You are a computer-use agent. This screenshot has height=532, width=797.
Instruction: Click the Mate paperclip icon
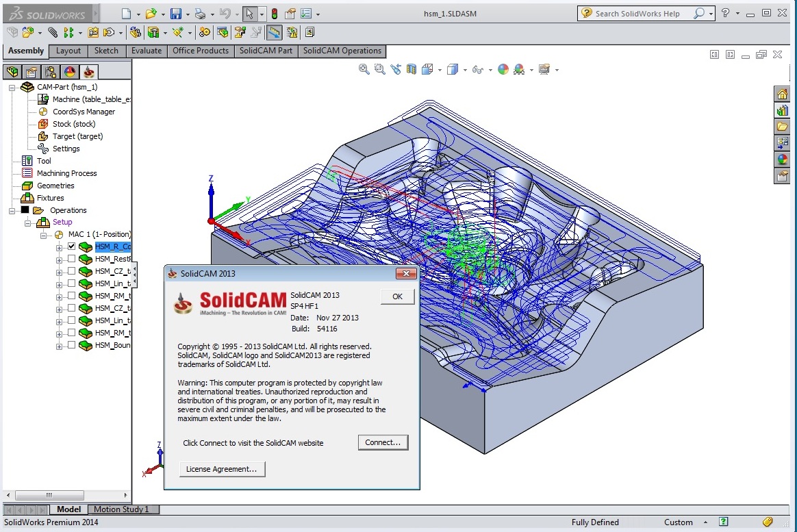tap(53, 32)
